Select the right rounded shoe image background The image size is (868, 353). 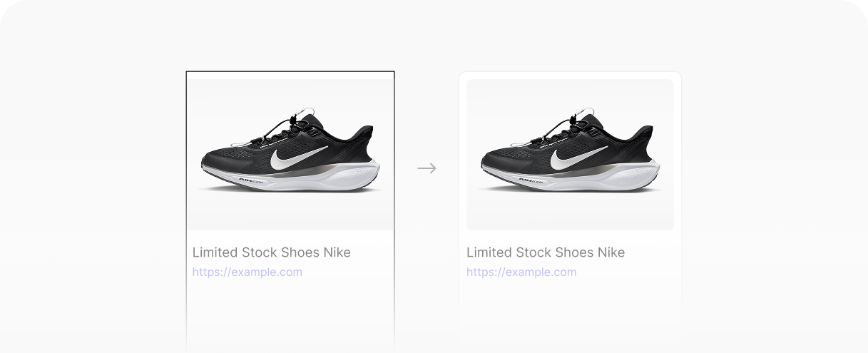(x=499, y=96)
